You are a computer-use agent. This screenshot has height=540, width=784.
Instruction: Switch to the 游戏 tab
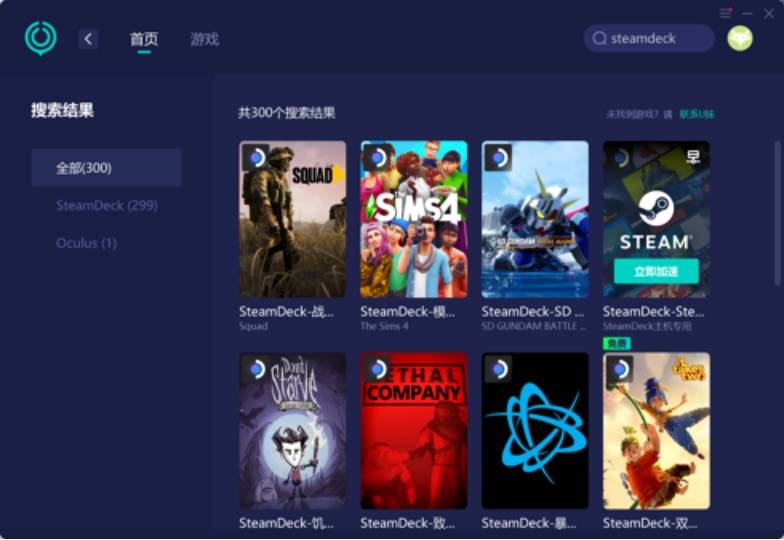tap(204, 39)
